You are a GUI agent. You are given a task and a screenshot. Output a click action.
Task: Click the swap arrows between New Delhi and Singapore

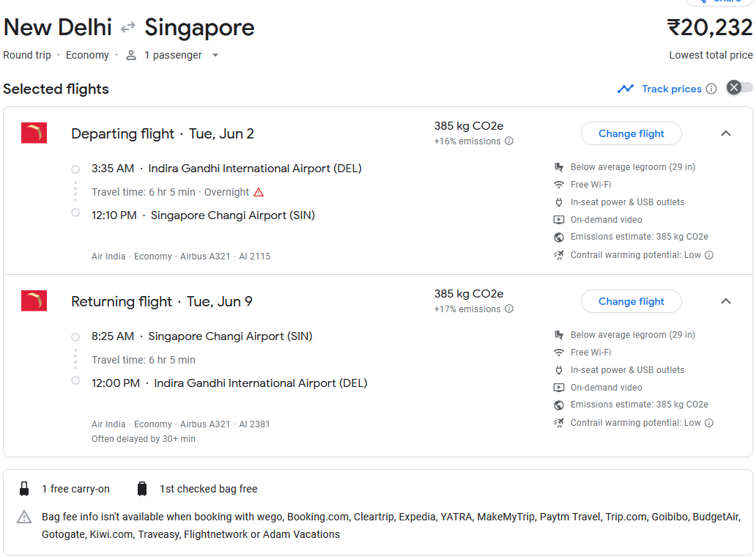pos(128,28)
